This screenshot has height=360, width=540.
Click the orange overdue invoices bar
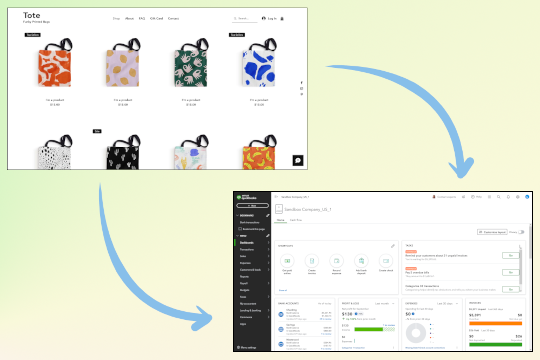(496, 323)
